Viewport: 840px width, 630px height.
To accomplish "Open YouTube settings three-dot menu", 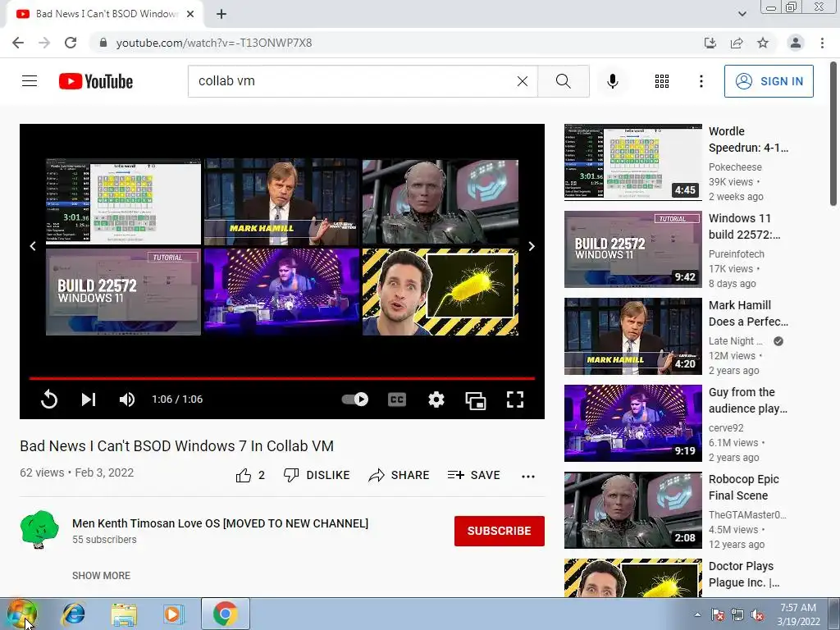I will pyautogui.click(x=701, y=81).
